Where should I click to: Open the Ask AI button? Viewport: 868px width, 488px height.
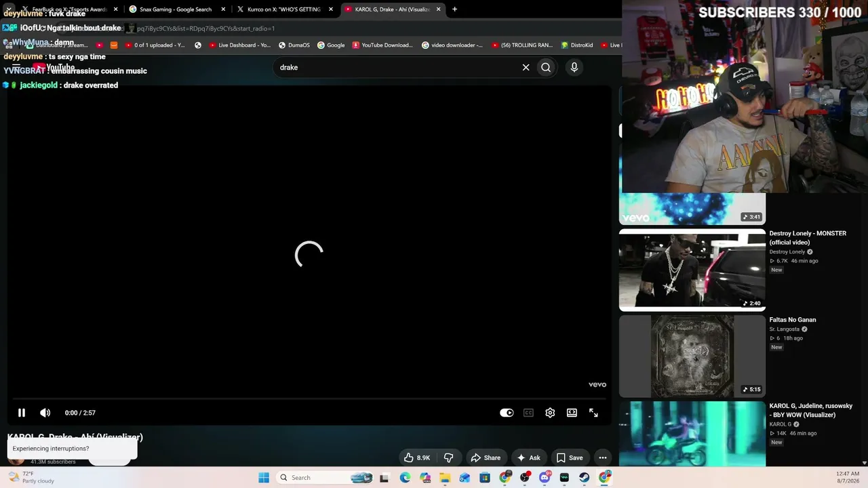pos(528,457)
